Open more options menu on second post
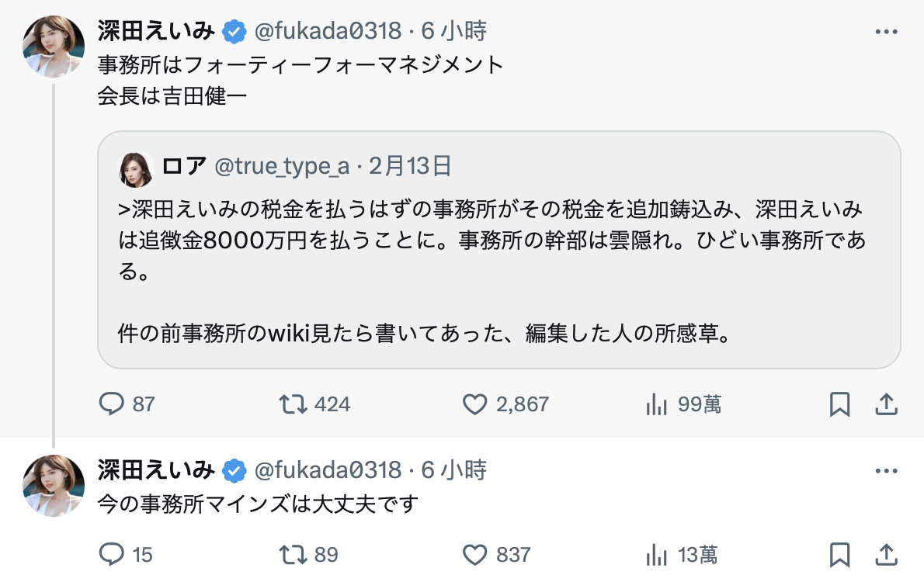The width and height of the screenshot is (924, 582). [886, 471]
